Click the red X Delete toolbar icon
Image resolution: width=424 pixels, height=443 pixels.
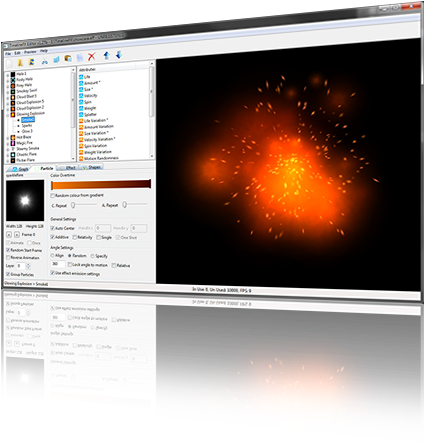92,56
